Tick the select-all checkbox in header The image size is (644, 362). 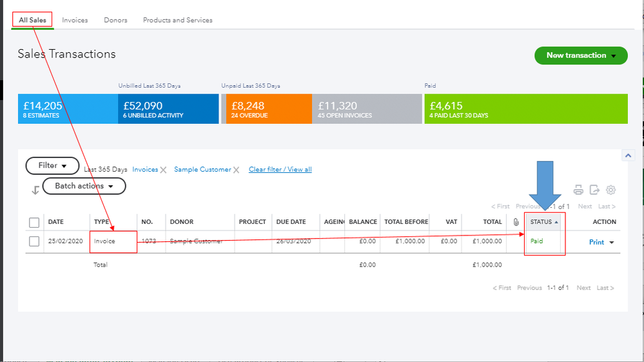click(34, 223)
